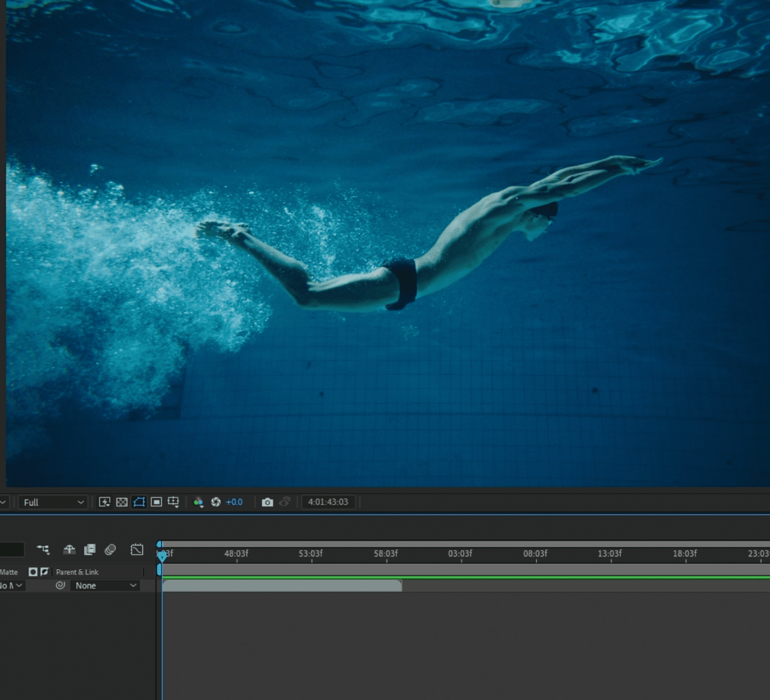Screen dimensions: 770x700
Task: Open the Full resolution dropdown
Action: (53, 502)
